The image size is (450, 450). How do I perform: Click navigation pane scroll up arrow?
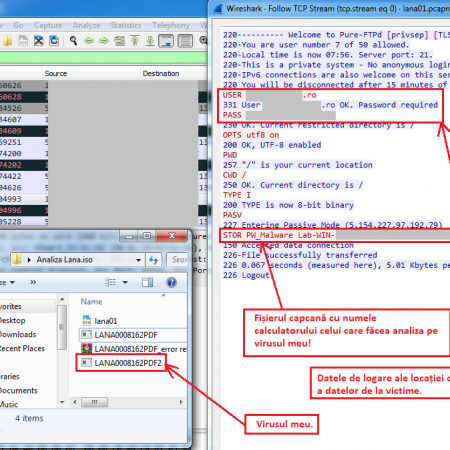[x=62, y=299]
